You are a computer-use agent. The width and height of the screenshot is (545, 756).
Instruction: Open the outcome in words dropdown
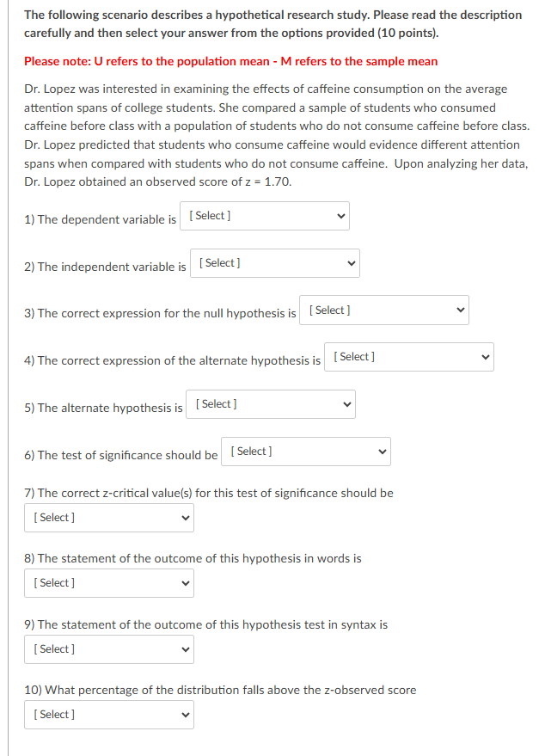point(108,582)
